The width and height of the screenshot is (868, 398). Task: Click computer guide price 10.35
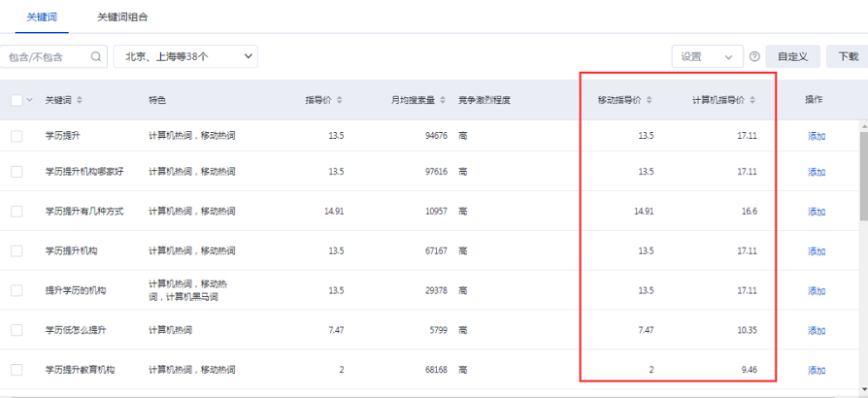[x=748, y=330]
